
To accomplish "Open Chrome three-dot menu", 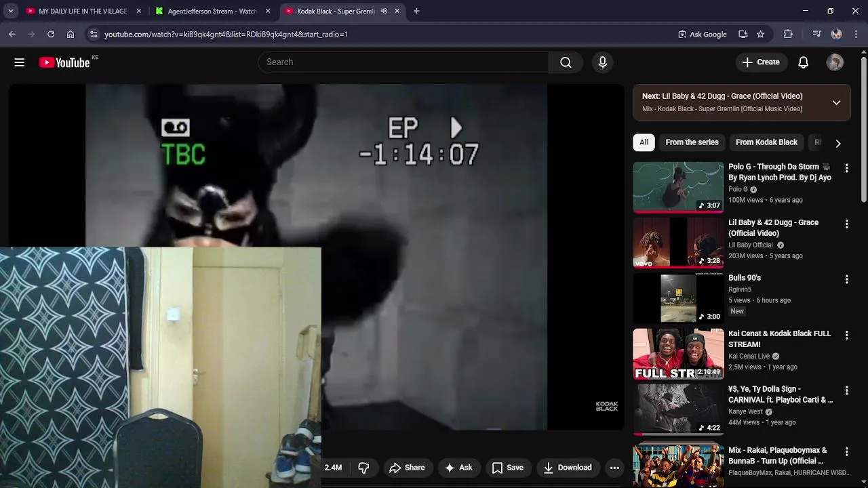I will point(855,34).
